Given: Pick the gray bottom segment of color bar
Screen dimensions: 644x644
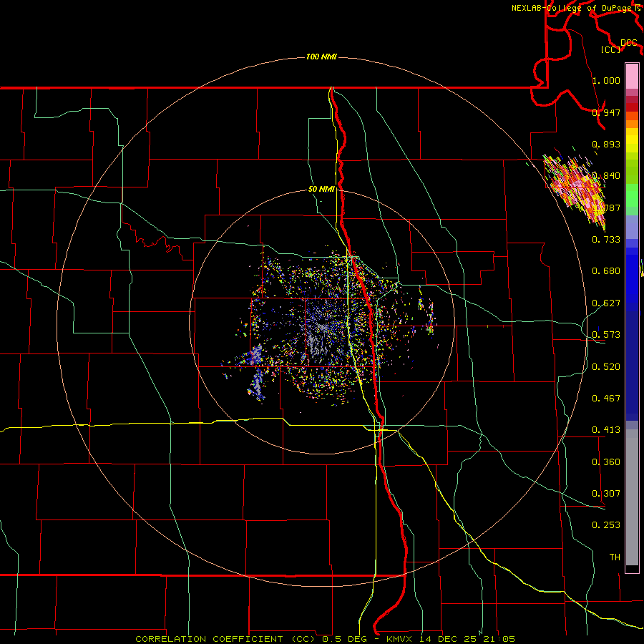Looking at the screenshot, I should [632, 497].
